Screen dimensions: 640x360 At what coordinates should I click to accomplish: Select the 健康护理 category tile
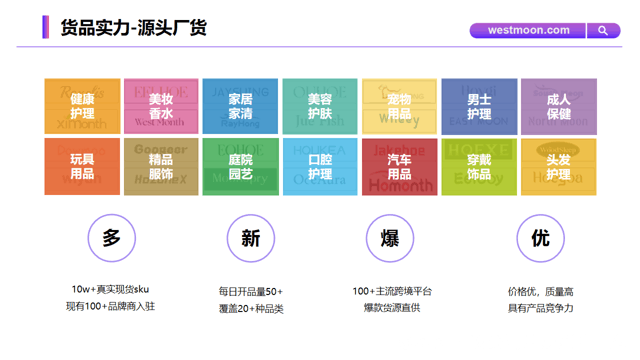82,106
